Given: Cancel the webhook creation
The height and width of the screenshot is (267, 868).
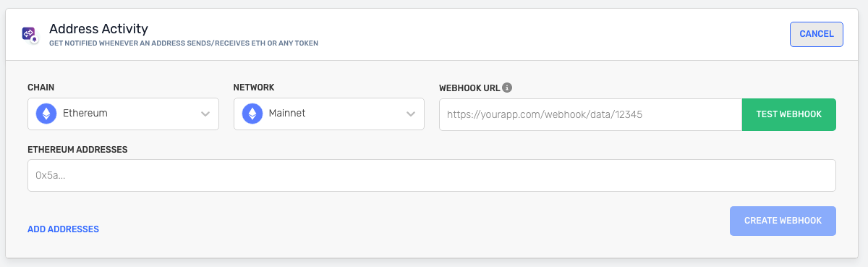Looking at the screenshot, I should pyautogui.click(x=817, y=34).
